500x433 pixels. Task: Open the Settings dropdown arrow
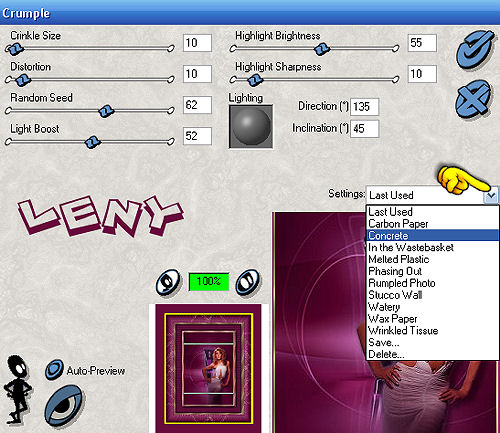pos(491,196)
